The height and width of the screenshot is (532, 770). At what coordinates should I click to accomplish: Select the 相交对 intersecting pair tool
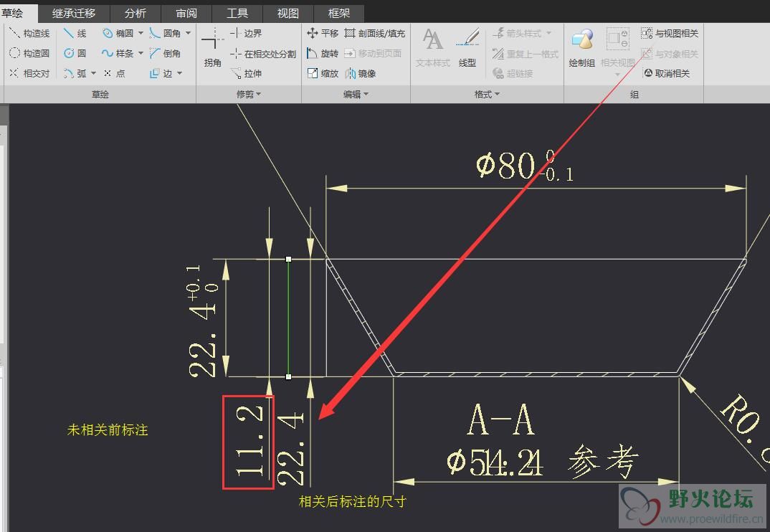tap(29, 73)
